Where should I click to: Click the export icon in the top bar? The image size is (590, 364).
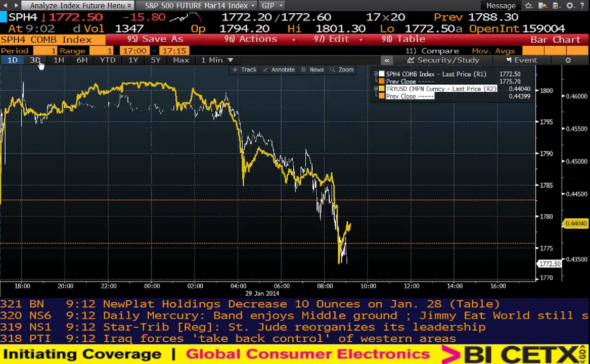542,6
